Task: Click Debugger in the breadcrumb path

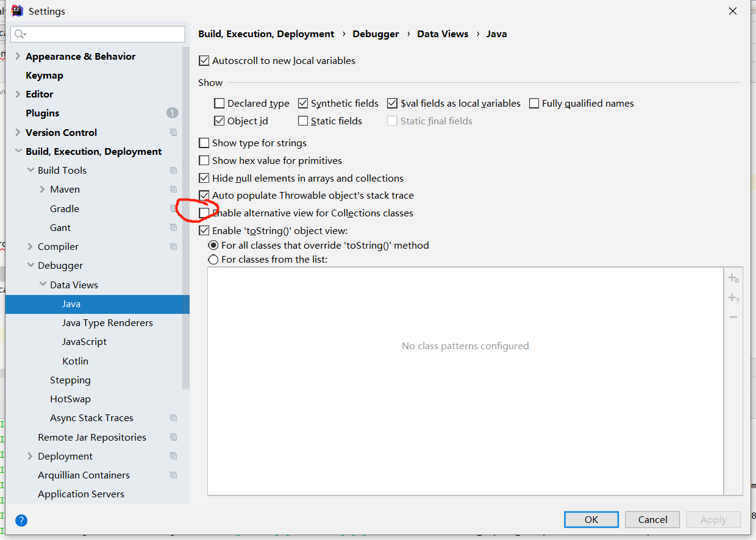Action: 376,34
